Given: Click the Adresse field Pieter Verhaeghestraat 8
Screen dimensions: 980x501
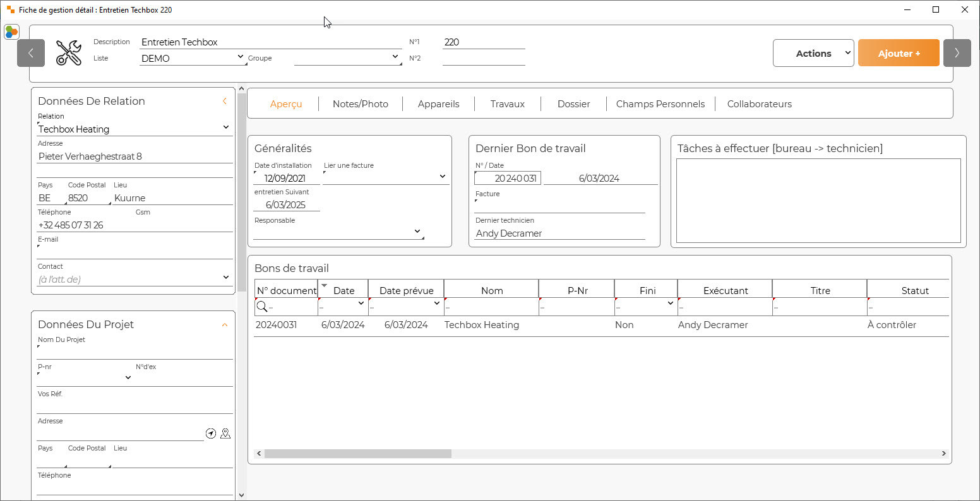Looking at the screenshot, I should (134, 156).
